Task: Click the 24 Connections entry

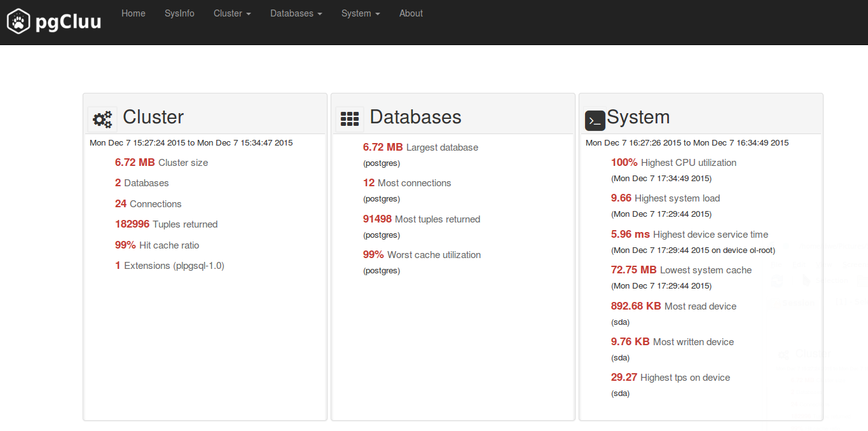Action: [148, 204]
